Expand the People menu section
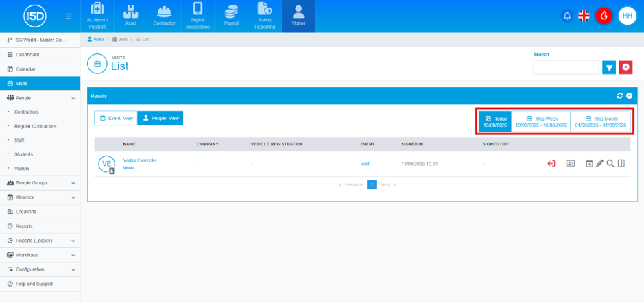 [x=40, y=98]
